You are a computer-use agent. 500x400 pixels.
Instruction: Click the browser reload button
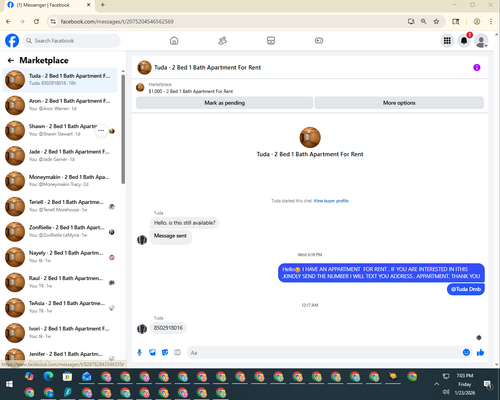click(36, 21)
